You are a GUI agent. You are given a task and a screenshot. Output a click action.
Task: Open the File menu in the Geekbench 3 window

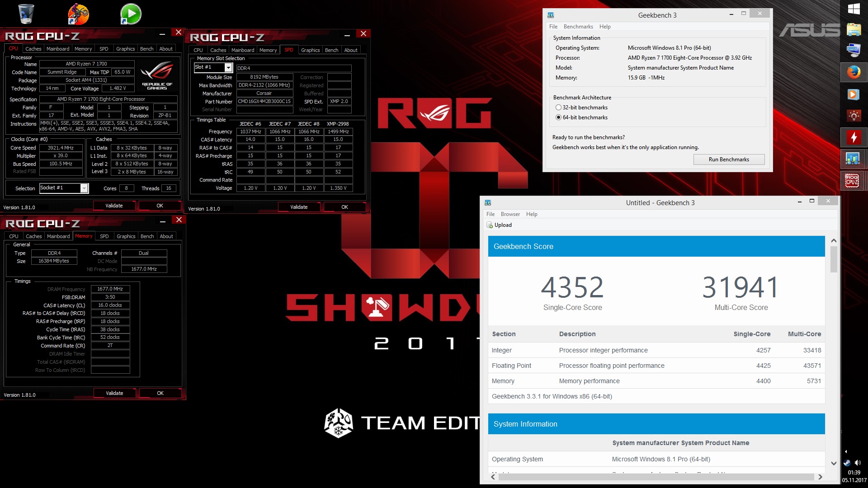[x=553, y=27]
